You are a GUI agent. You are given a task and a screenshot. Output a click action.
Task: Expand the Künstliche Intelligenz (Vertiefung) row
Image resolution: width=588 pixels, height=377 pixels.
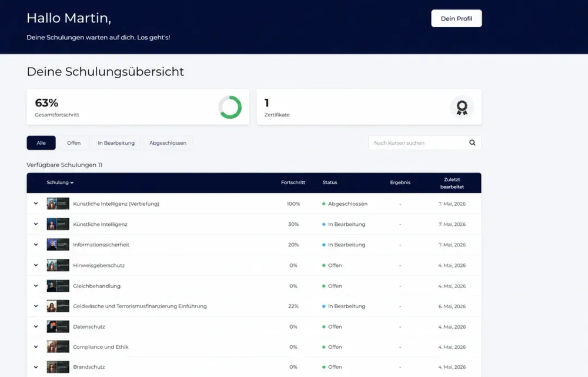click(x=36, y=203)
